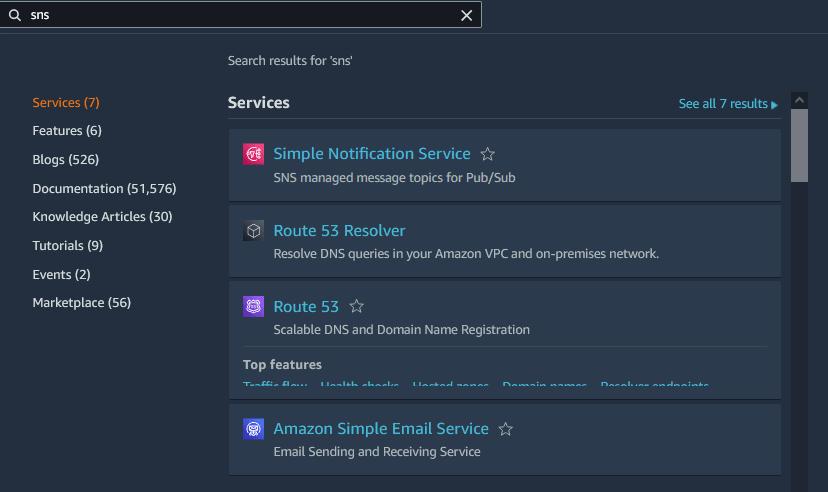This screenshot has height=492, width=828.
Task: Open Amazon Simple Email Service link
Action: tap(381, 429)
